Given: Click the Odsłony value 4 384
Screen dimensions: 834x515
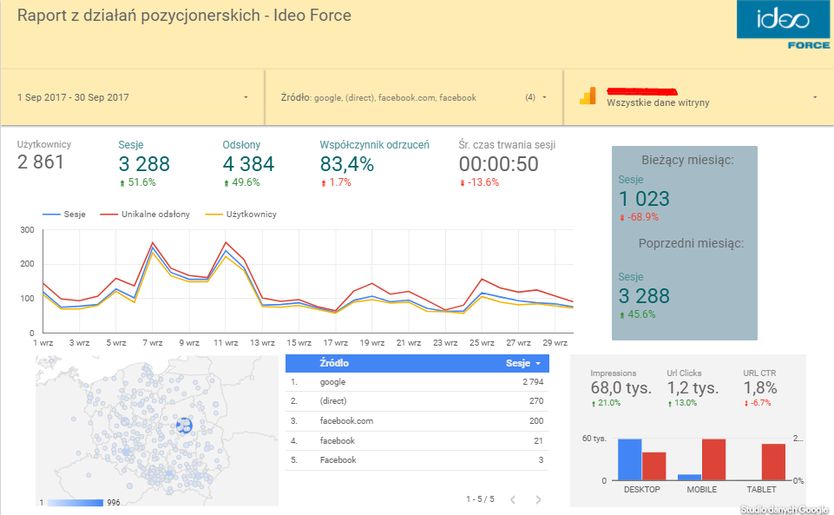Looking at the screenshot, I should (248, 164).
